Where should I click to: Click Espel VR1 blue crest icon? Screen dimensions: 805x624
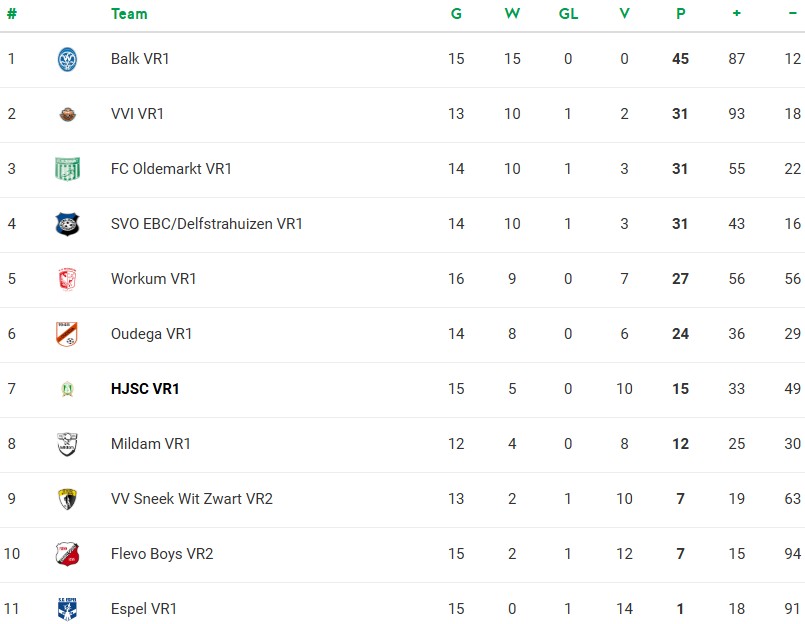[67, 608]
